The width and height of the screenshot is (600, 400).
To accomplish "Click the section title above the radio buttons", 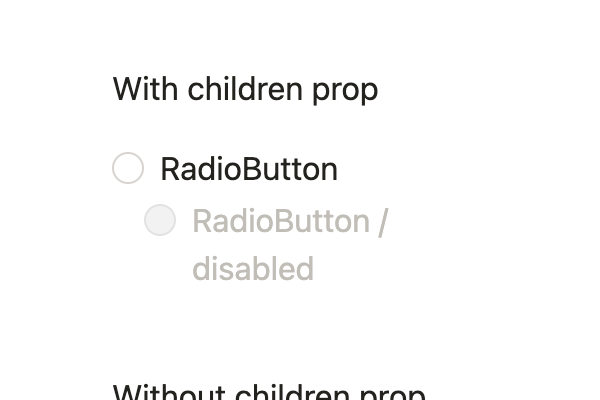I will click(x=245, y=89).
